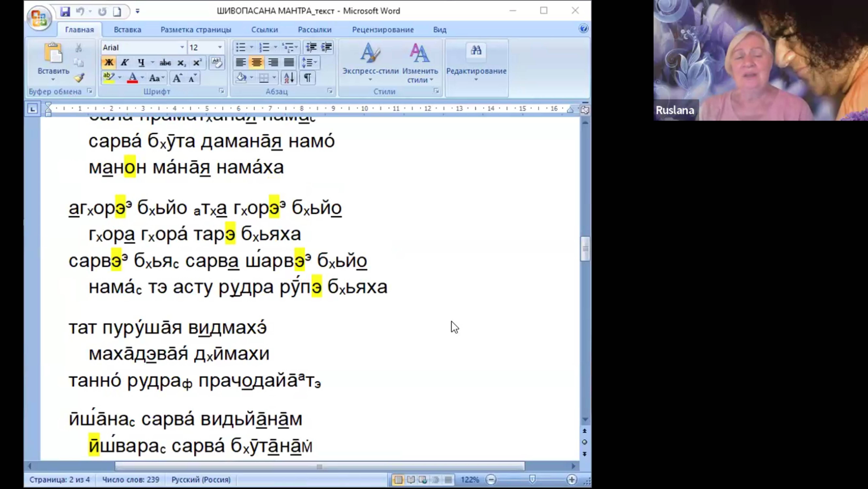Click the Clear Formatting icon

(217, 63)
